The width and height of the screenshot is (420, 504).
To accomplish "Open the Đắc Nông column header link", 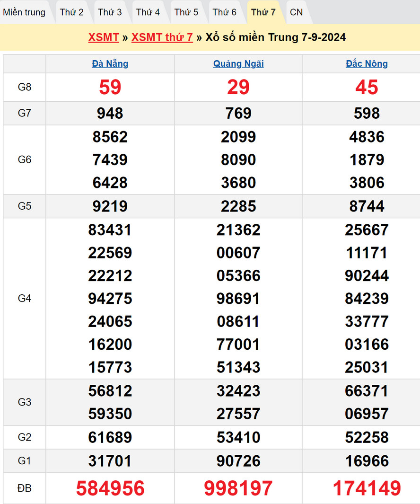I will click(367, 64).
